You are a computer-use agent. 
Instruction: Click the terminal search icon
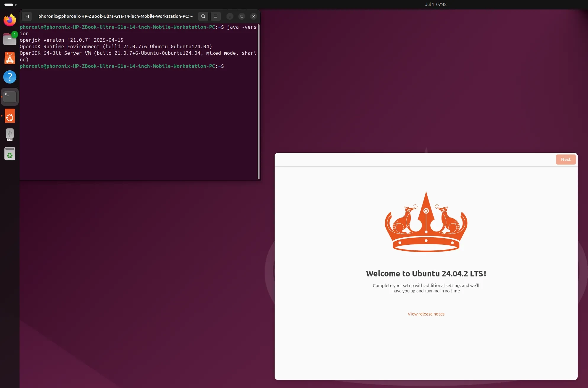tap(203, 16)
